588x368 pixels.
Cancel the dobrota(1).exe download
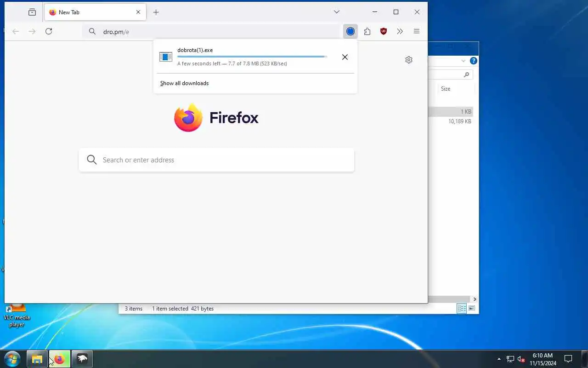345,57
